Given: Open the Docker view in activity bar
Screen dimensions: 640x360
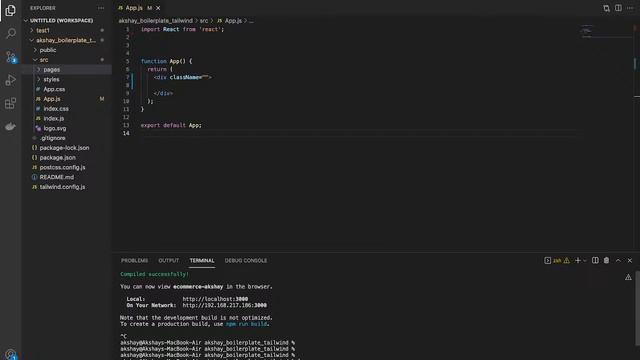Looking at the screenshot, I should [11, 127].
